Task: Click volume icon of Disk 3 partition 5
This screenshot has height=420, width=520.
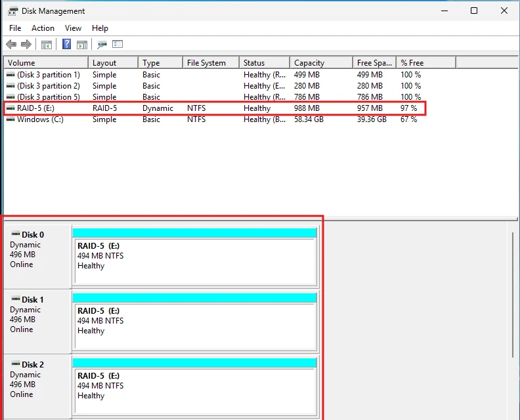Action: pyautogui.click(x=11, y=96)
